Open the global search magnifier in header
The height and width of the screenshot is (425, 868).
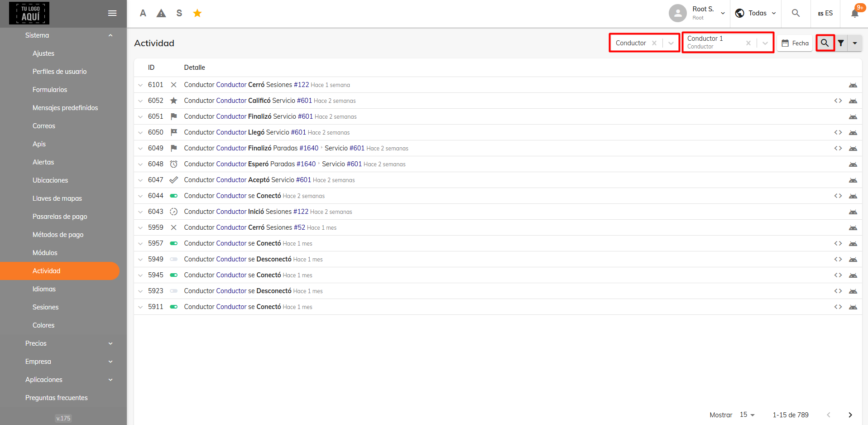pyautogui.click(x=796, y=13)
